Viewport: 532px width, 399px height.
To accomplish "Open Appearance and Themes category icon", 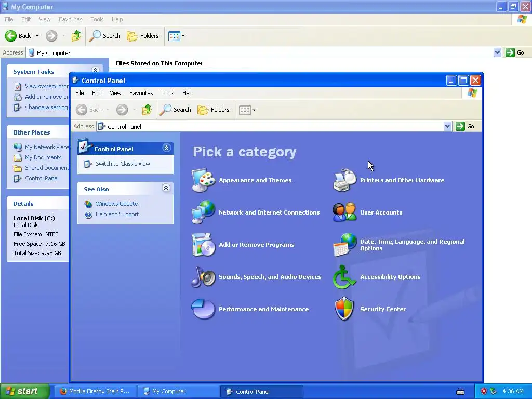I will click(203, 180).
